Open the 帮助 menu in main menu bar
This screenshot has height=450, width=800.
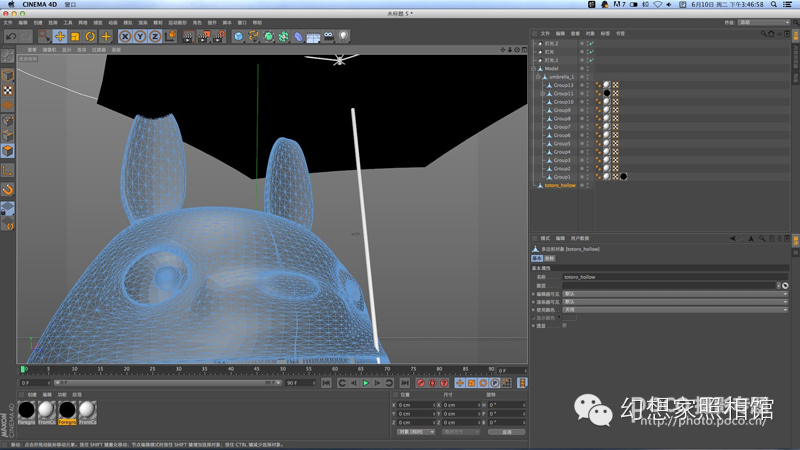click(257, 22)
